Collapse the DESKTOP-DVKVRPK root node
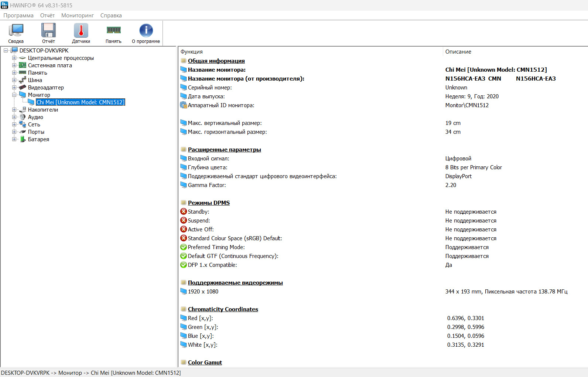Viewport: 588px width, 377px height. pyautogui.click(x=6, y=51)
